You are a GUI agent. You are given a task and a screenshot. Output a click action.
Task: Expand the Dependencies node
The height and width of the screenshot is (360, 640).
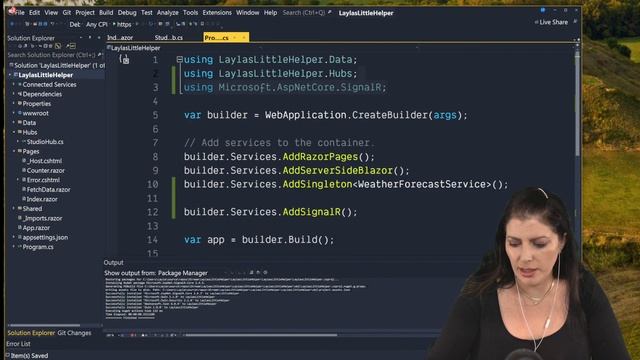pos(13,94)
